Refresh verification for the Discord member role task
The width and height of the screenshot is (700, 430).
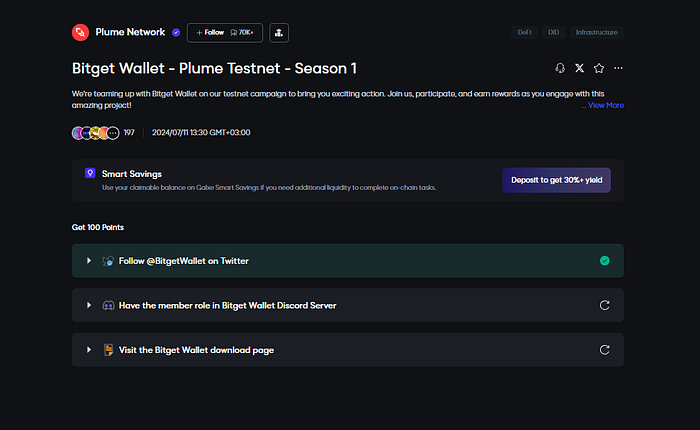point(604,305)
